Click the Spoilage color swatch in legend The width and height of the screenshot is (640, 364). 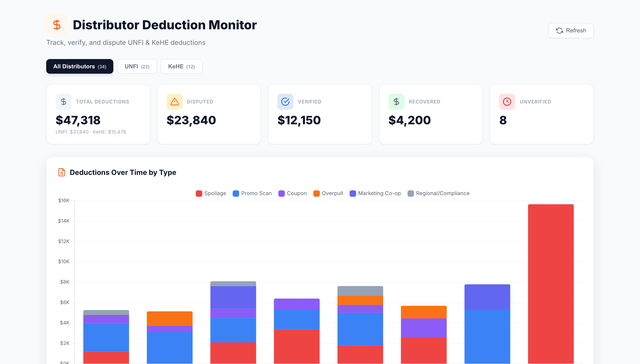point(198,193)
